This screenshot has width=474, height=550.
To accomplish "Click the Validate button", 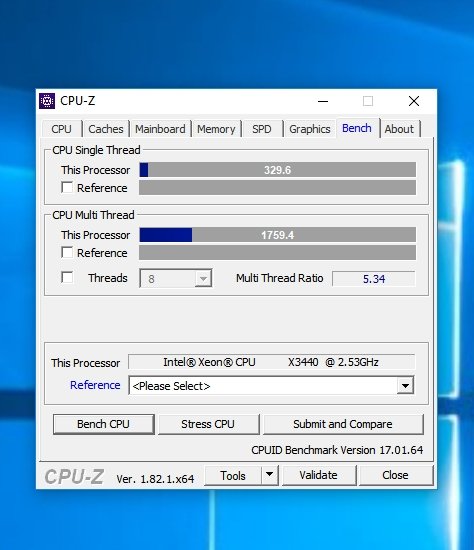I will 319,475.
